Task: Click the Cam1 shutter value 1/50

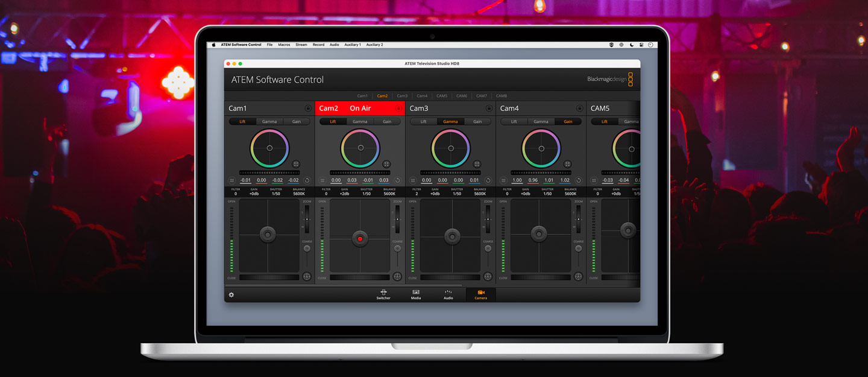Action: 276,194
